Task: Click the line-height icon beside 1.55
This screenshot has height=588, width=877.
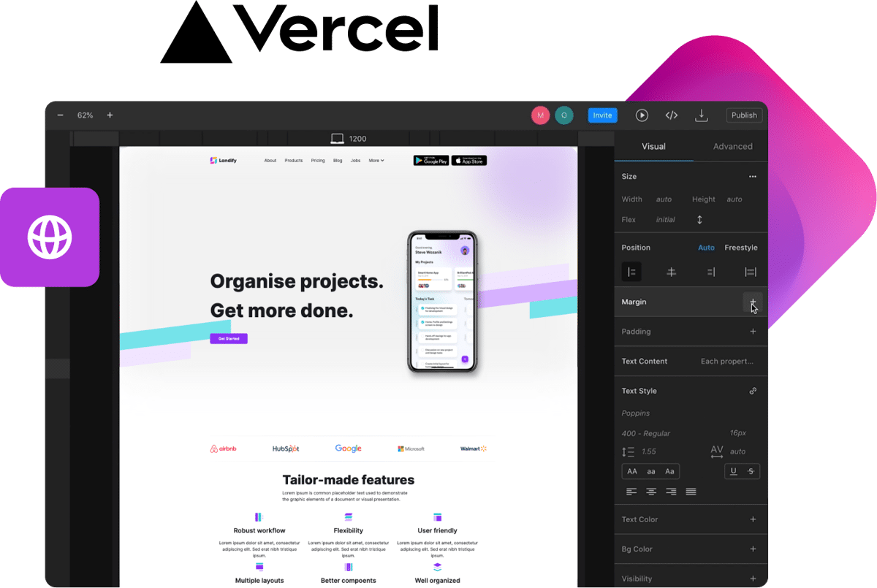Action: tap(629, 451)
